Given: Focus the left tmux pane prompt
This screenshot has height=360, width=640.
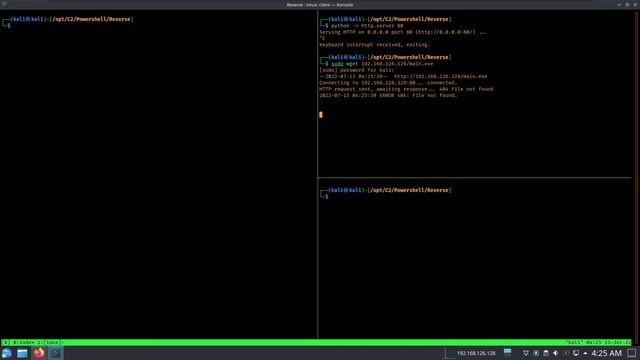Looking at the screenshot, I should (67, 22).
